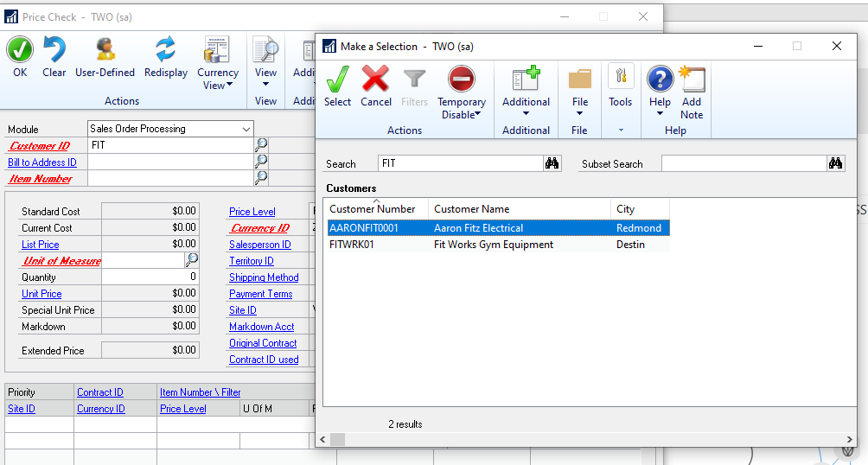Click the Price Level link near Standard Cost
The width and height of the screenshot is (868, 465).
(252, 212)
